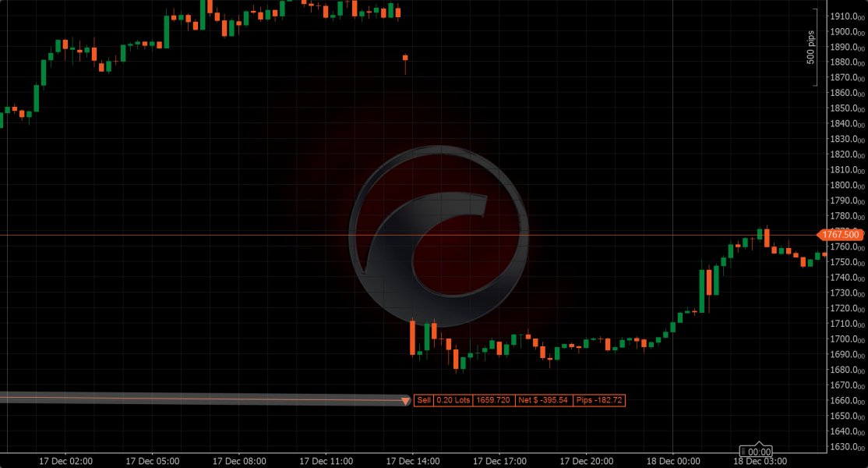
Task: Click the 1650.00 price axis label
Action: coord(847,416)
